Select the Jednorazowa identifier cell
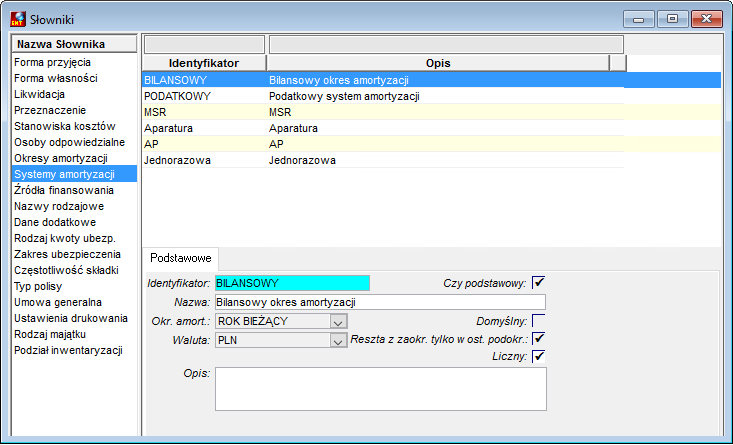 [x=204, y=160]
